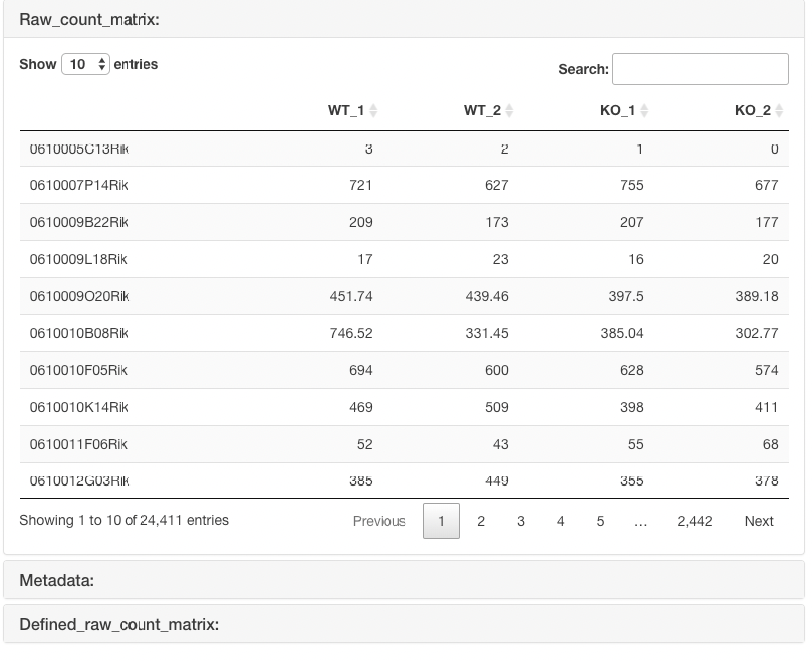The height and width of the screenshot is (661, 812).
Task: Click the Previous page button
Action: pos(379,521)
